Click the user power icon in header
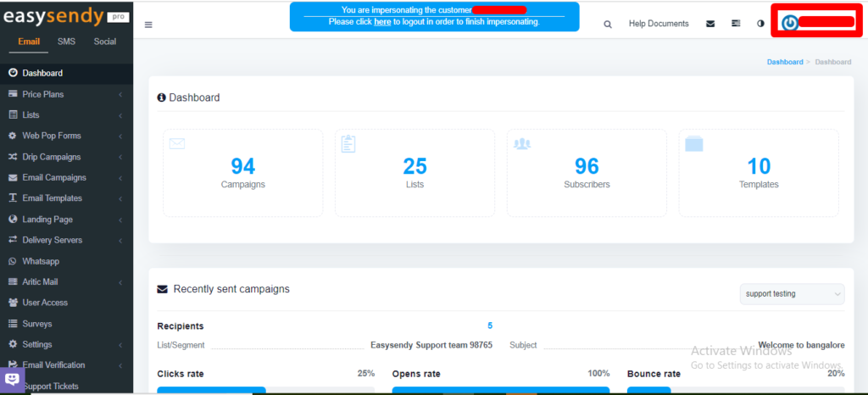Viewport: 868px width, 395px height. 790,23
